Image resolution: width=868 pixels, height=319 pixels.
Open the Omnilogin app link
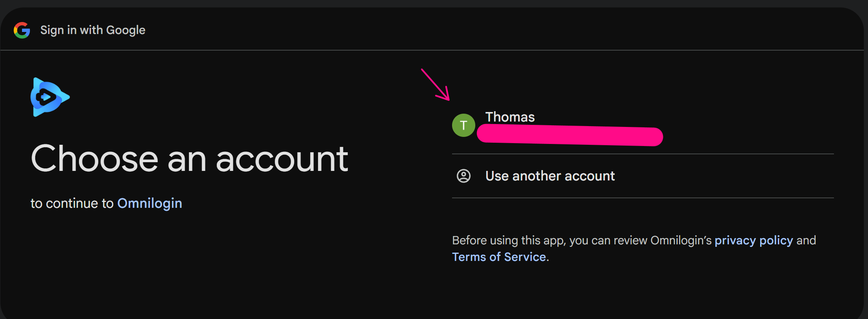[x=149, y=203]
